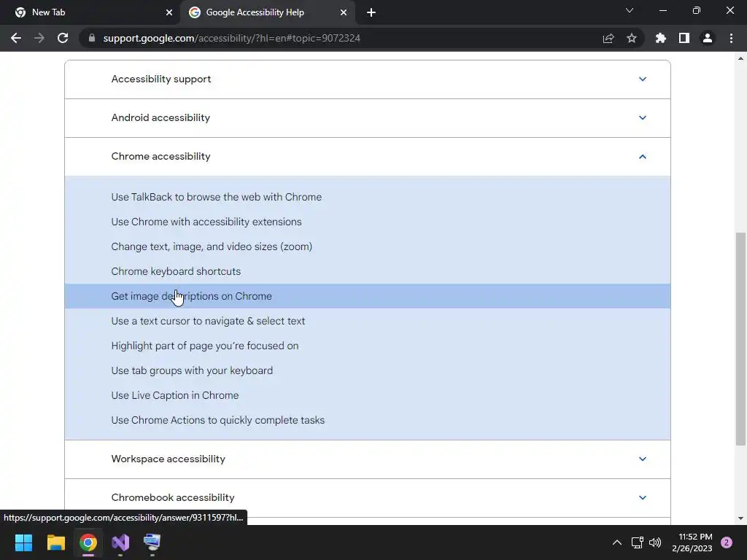This screenshot has height=560, width=747.
Task: Expand Accessibility support section
Action: (368, 79)
